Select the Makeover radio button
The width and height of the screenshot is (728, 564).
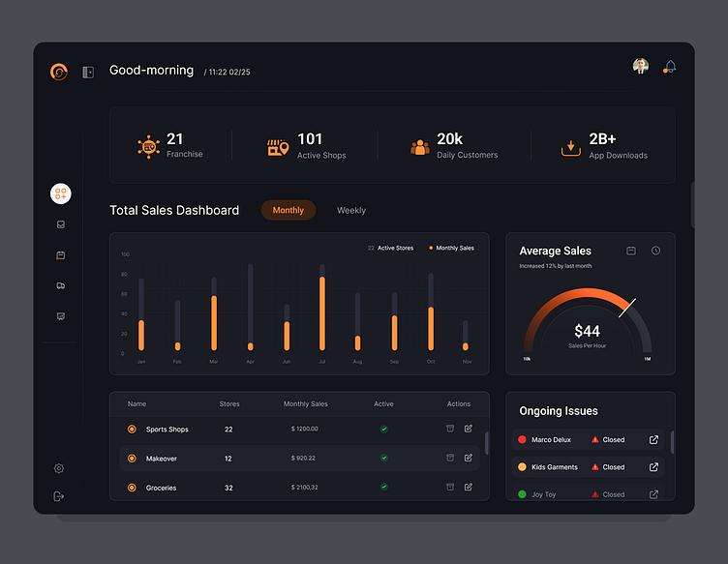(132, 459)
